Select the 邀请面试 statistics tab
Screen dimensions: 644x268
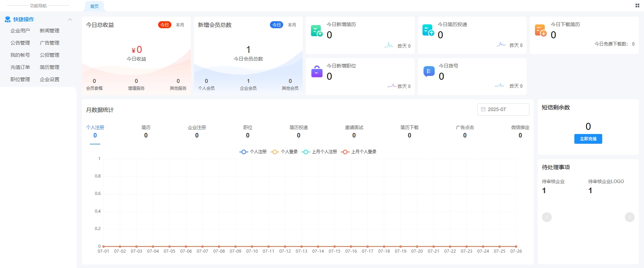pos(354,132)
